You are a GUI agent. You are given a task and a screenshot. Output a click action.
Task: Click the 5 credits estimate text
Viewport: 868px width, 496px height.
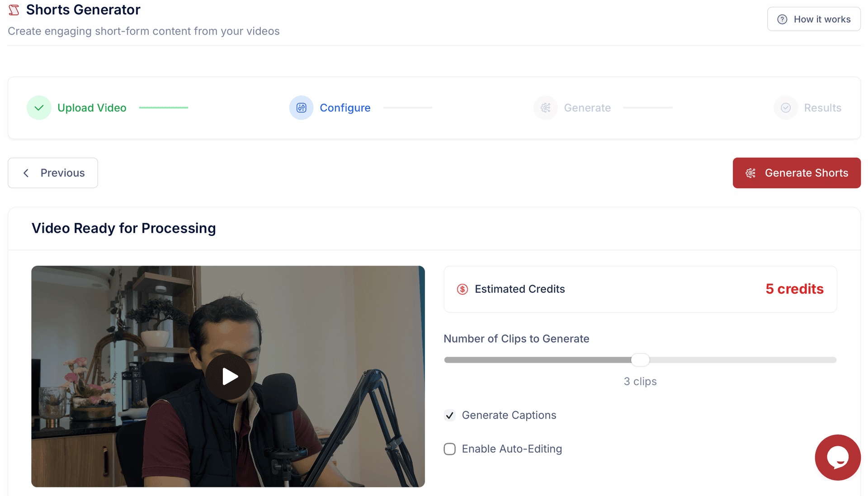(794, 289)
